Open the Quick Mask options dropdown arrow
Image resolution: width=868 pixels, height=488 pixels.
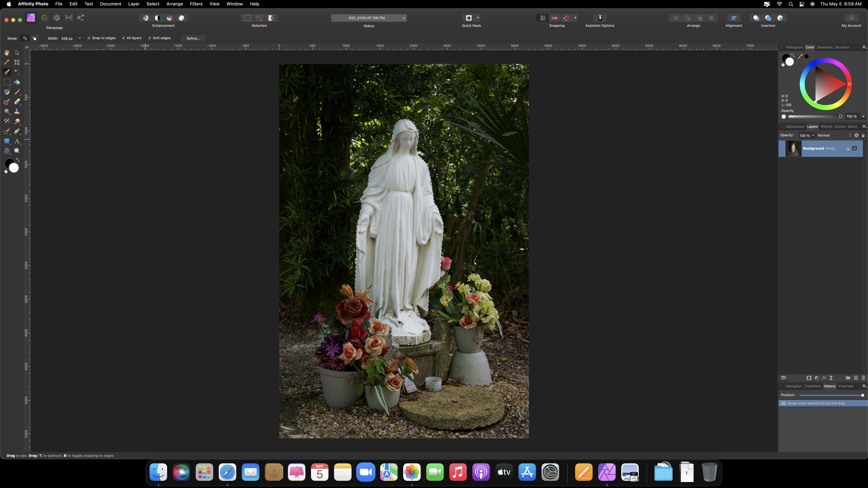478,18
